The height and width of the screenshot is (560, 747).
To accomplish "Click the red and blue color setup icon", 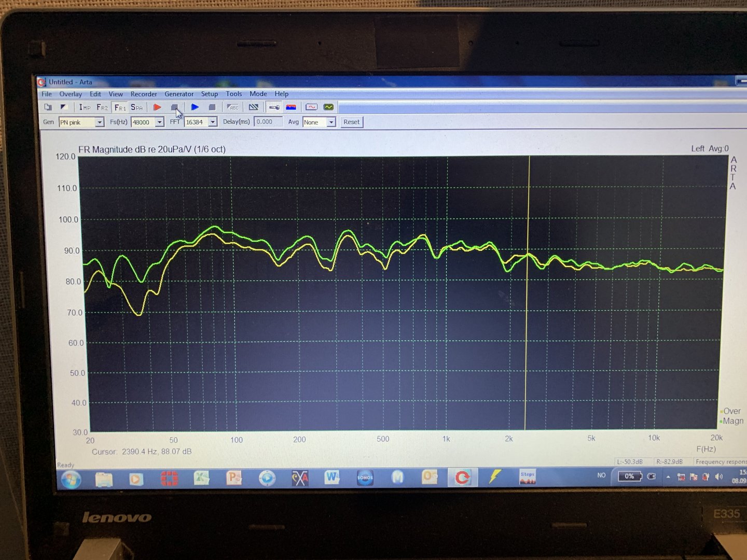I will tap(291, 107).
